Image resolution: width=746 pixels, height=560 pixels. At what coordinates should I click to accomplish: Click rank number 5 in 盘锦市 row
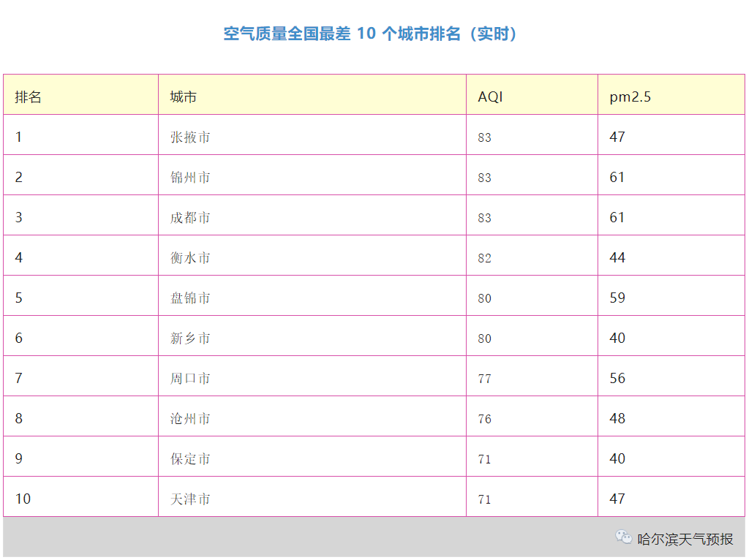tap(18, 298)
